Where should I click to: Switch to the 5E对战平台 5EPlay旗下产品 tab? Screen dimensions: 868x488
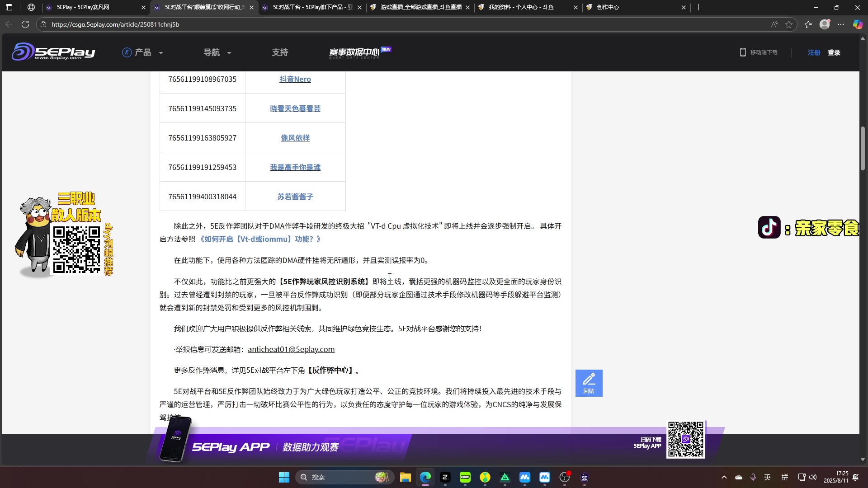click(312, 7)
